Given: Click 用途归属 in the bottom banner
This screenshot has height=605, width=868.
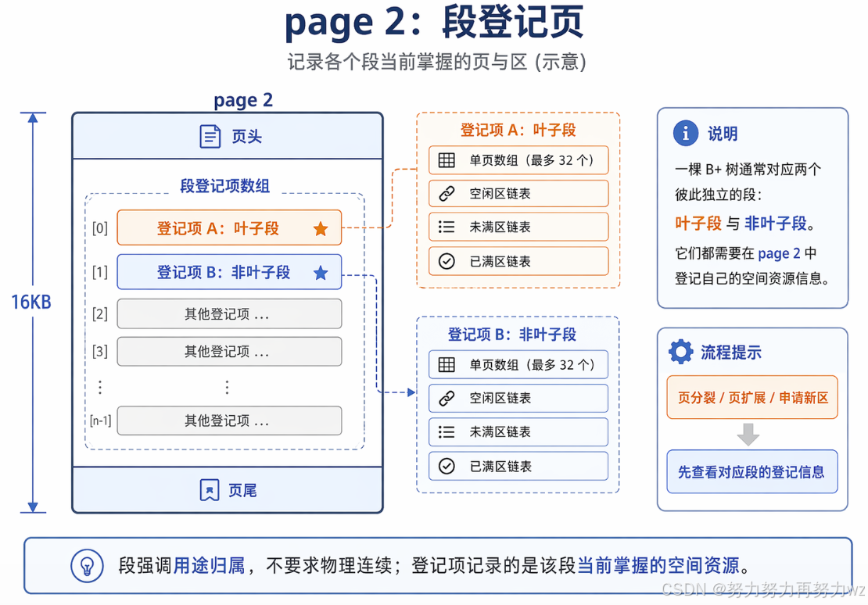Looking at the screenshot, I should pyautogui.click(x=210, y=566).
